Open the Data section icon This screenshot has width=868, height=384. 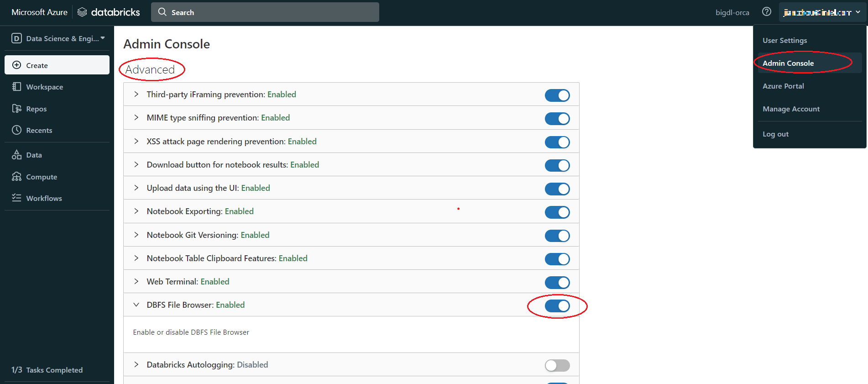[16, 155]
